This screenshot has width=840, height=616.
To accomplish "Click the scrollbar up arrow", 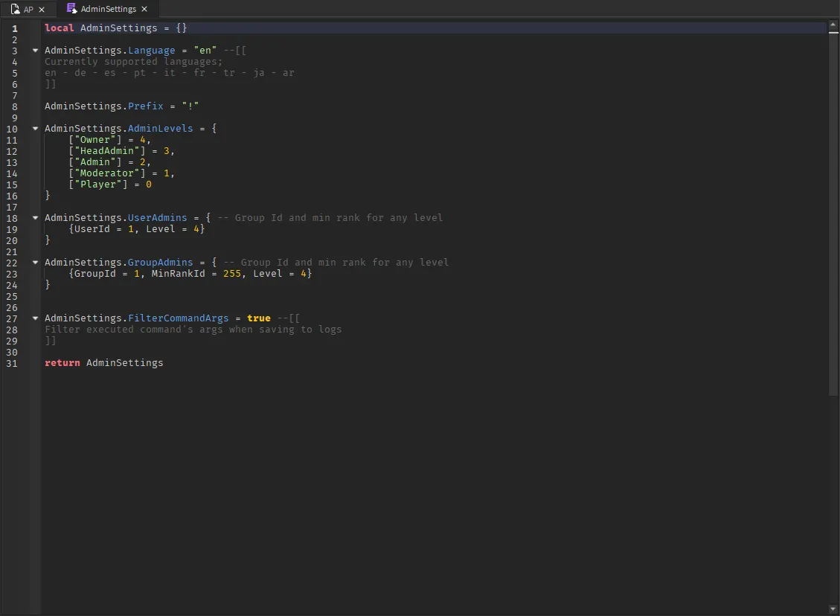I will (833, 25).
